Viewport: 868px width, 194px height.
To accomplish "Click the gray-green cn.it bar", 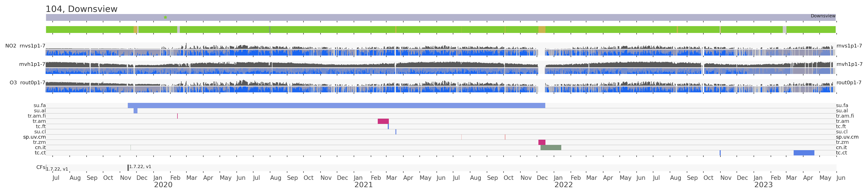I will [x=551, y=148].
